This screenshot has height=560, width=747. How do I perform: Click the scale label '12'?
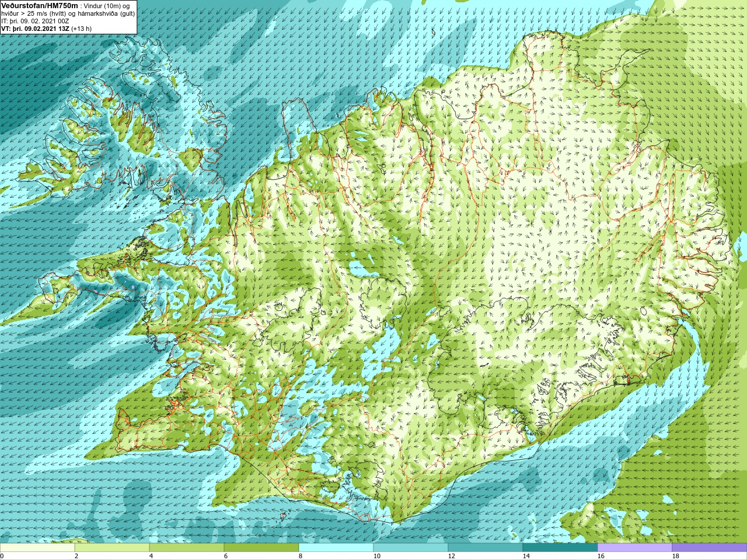(452, 556)
